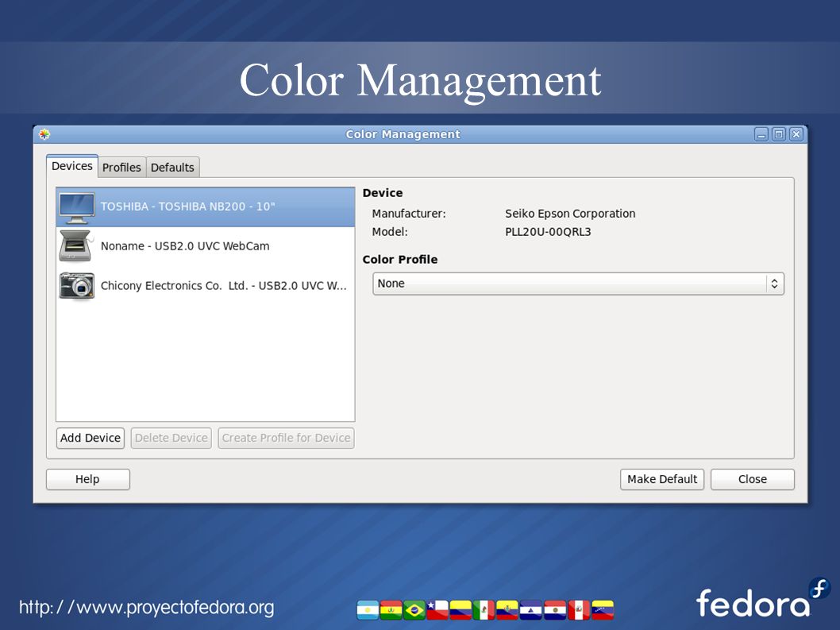Click the monitor icon for TOSHIBA NB200

tap(76, 207)
